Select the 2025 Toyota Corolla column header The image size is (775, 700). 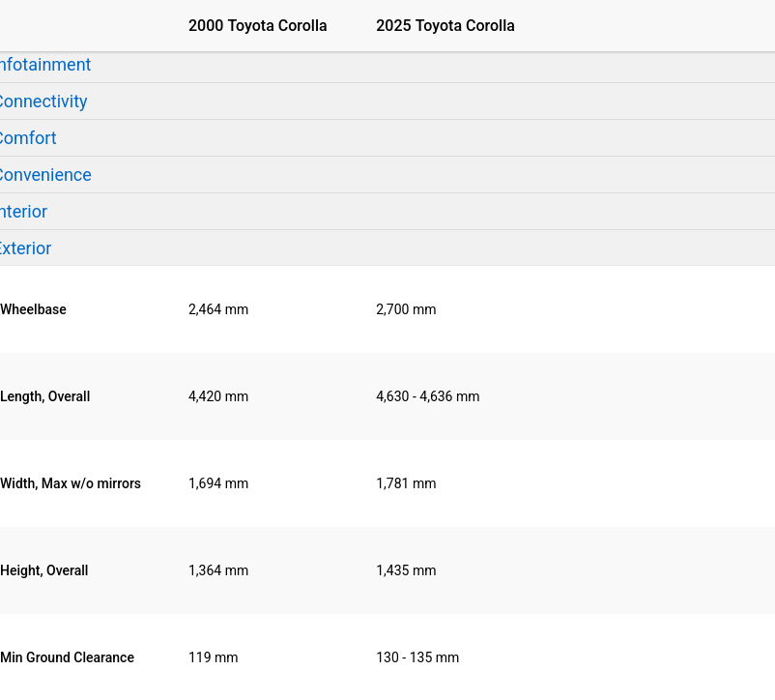point(445,26)
